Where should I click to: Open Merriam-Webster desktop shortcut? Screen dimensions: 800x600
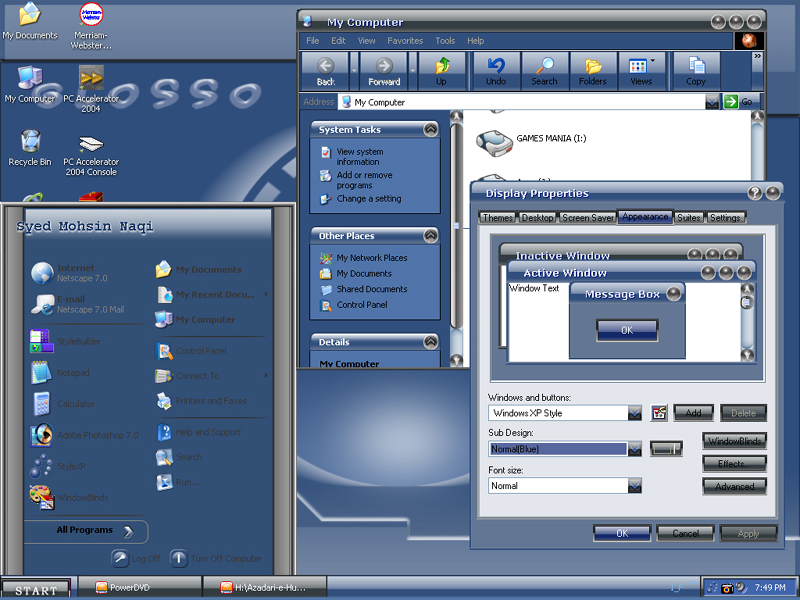click(91, 27)
